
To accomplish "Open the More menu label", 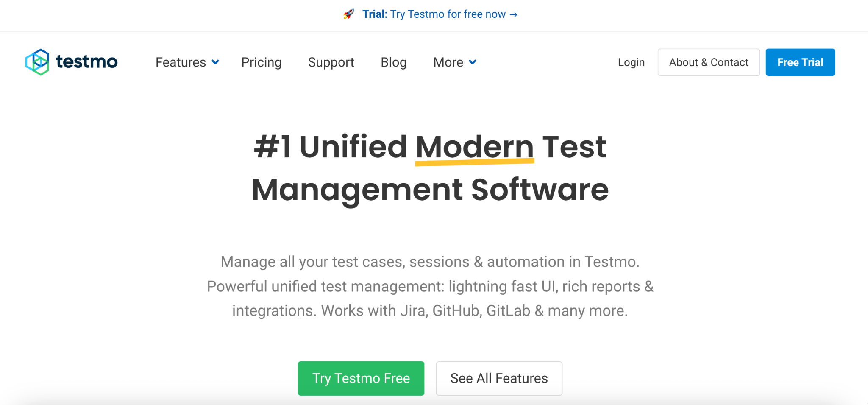I will point(448,62).
